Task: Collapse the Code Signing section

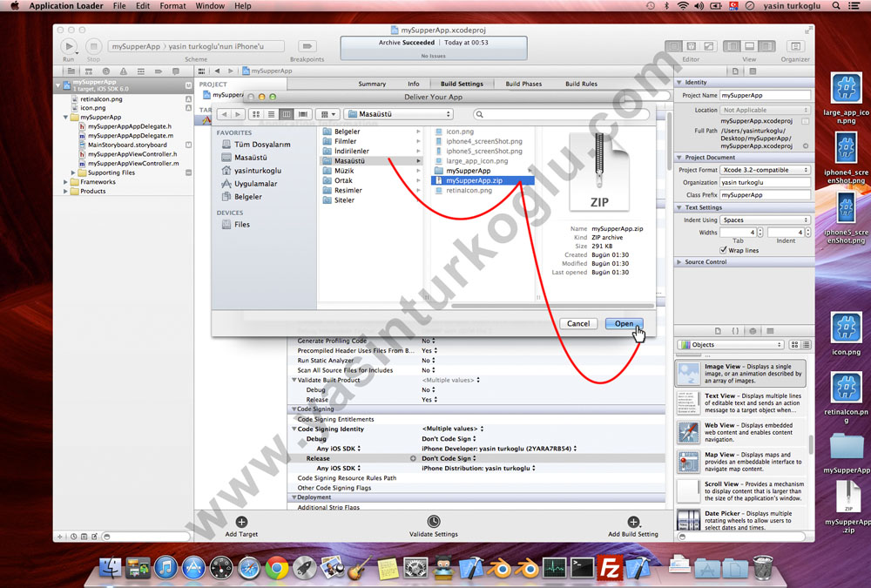Action: point(294,409)
